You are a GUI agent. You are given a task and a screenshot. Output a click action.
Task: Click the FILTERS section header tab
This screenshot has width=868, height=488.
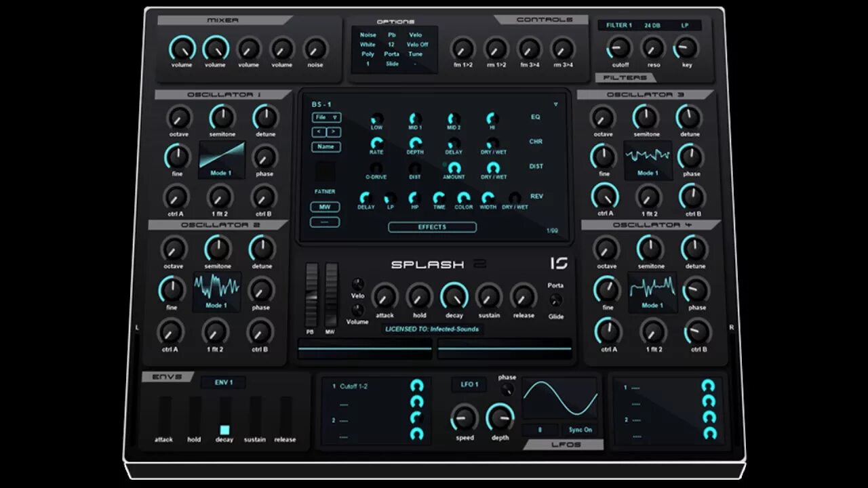[x=625, y=77]
